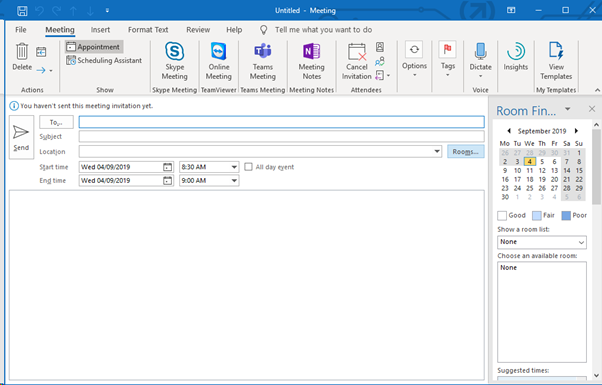Click the Ribbon Display Options icon

[511, 10]
